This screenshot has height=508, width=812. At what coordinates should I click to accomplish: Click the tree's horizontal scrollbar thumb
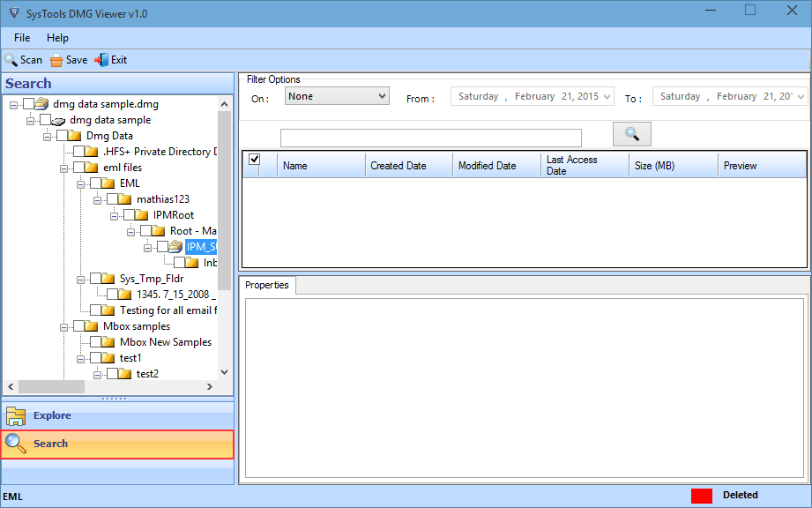51,387
